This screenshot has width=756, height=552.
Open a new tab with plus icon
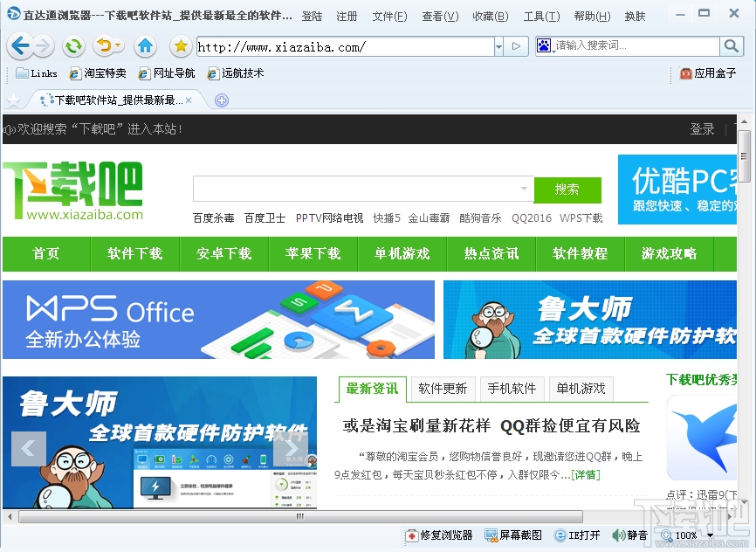click(222, 100)
